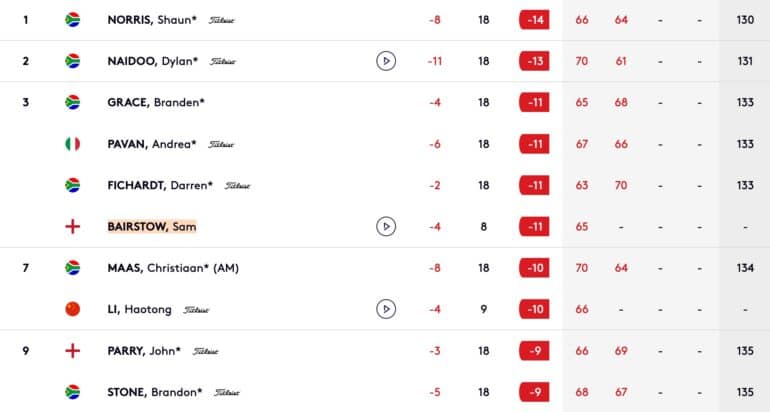Click the England flag next to Sam Bairstow
770x412 pixels.
tap(73, 226)
